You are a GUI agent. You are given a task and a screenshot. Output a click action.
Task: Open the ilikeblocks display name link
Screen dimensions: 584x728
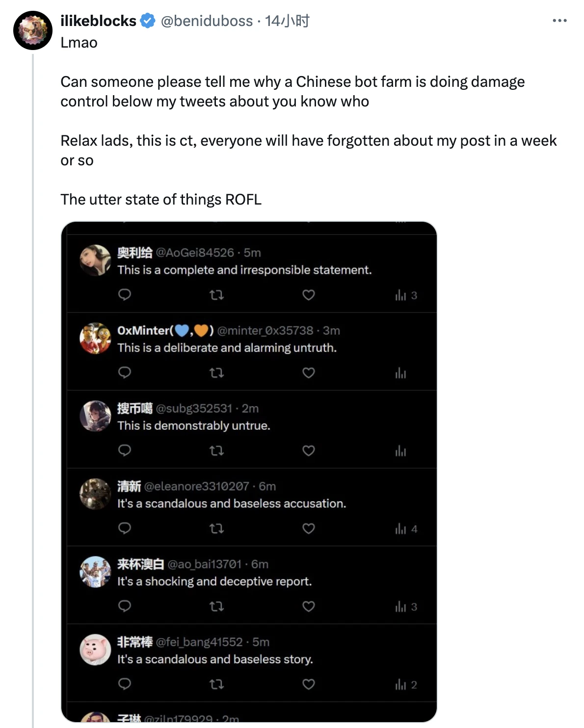[98, 21]
